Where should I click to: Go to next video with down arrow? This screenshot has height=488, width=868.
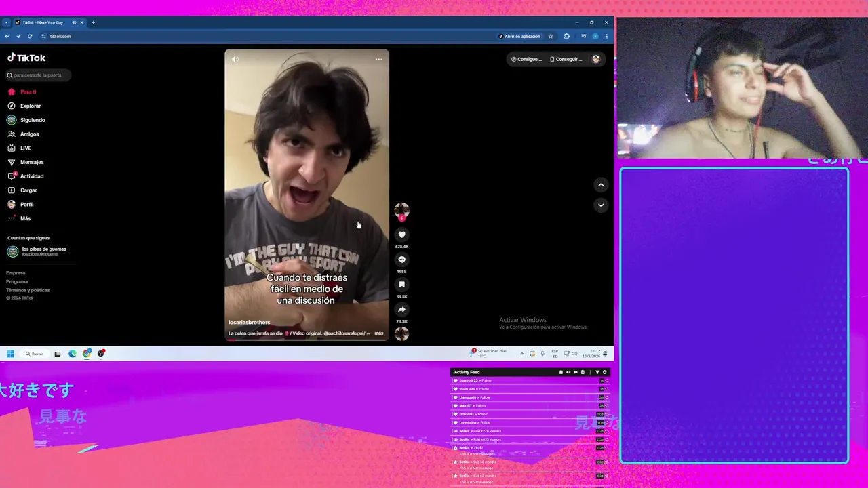pos(601,205)
